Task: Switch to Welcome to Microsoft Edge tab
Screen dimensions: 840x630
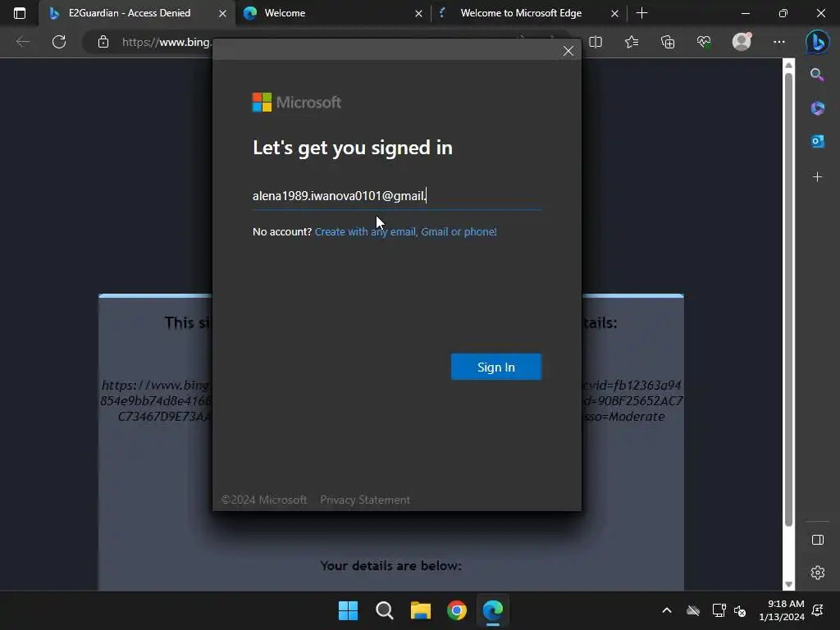Action: click(x=529, y=13)
